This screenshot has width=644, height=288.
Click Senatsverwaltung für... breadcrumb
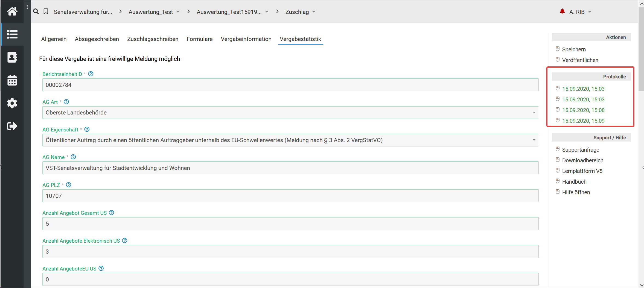point(83,12)
